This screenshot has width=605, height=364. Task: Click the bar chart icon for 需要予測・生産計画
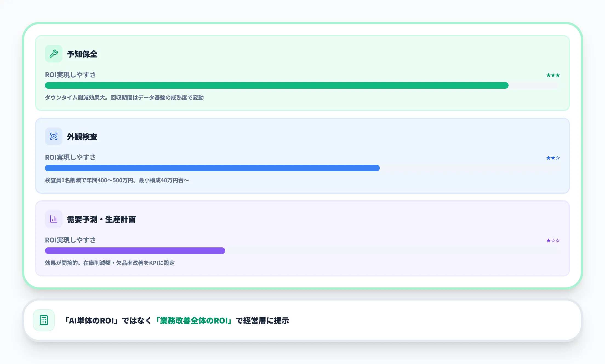click(x=53, y=219)
